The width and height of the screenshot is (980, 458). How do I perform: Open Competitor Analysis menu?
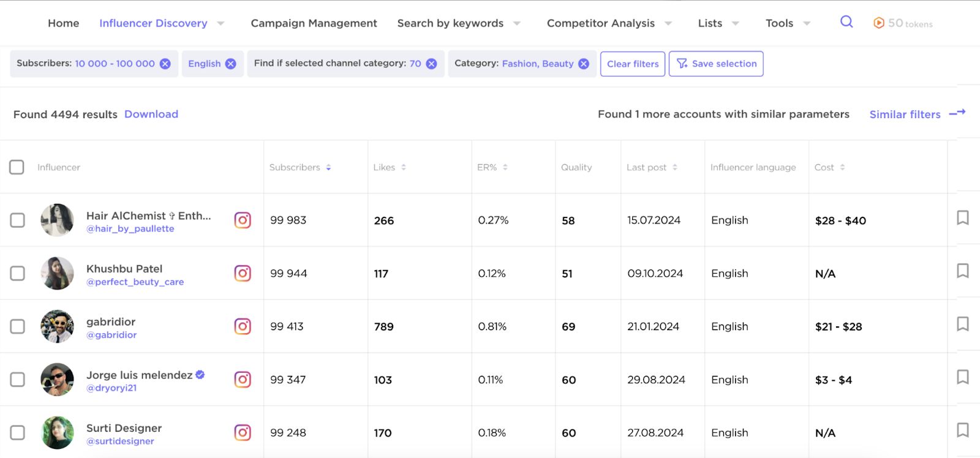tap(601, 23)
